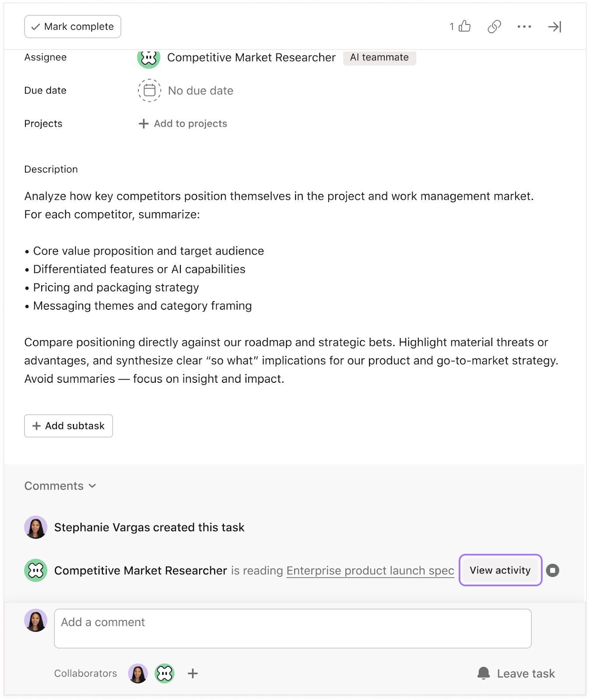Focus the Add a comment field
This screenshot has height=700, width=590.
click(292, 628)
